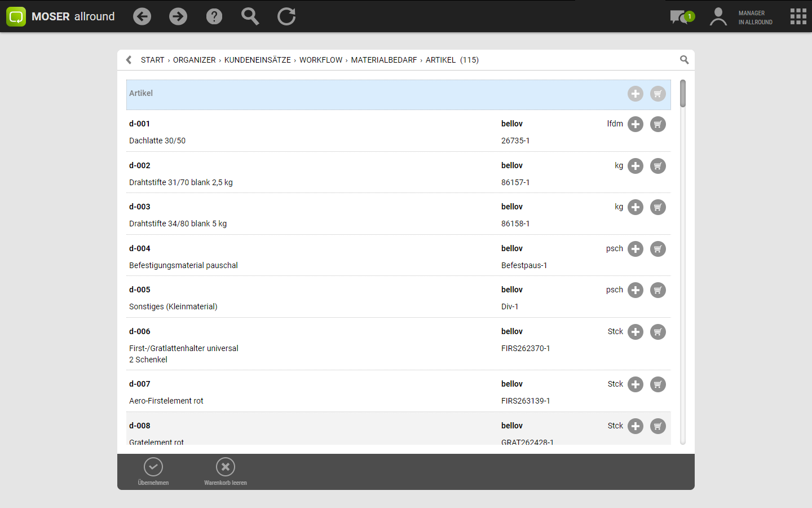Navigate to ORGANIZER in breadcrumb
Viewport: 812px width, 508px height.
click(x=194, y=60)
